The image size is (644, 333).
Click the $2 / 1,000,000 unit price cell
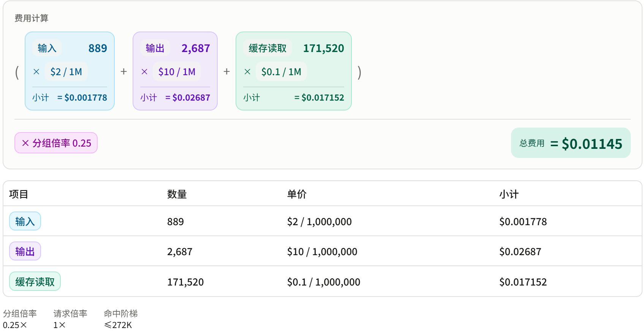point(320,221)
